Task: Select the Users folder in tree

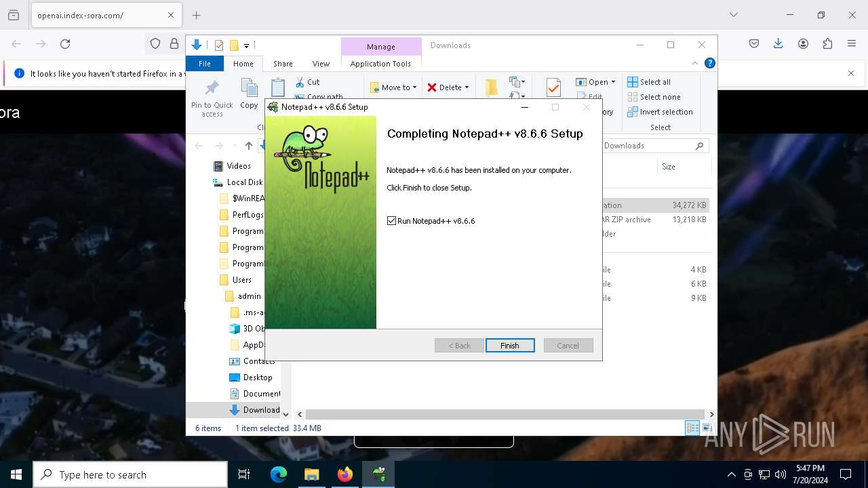Action: [235, 280]
